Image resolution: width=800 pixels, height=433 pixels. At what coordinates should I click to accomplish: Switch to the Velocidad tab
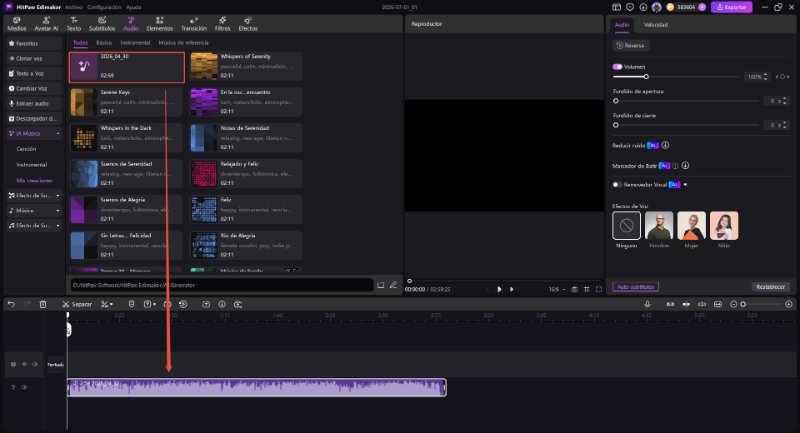tap(656, 24)
